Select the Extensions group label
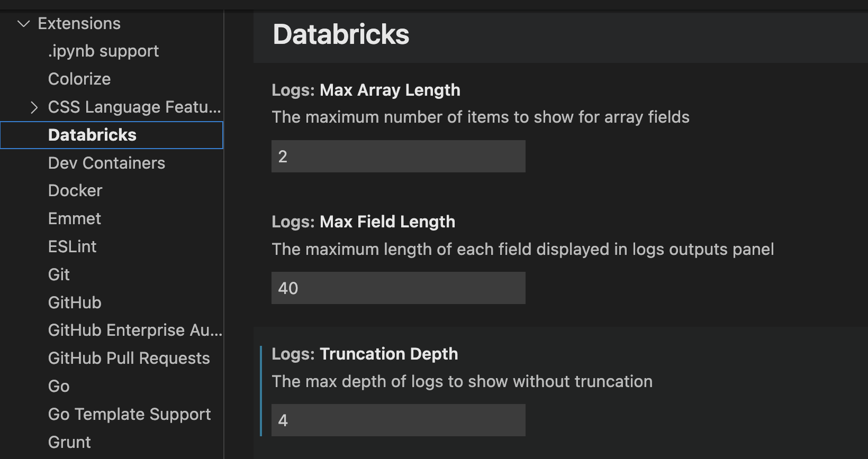The width and height of the screenshot is (868, 459). pyautogui.click(x=79, y=24)
